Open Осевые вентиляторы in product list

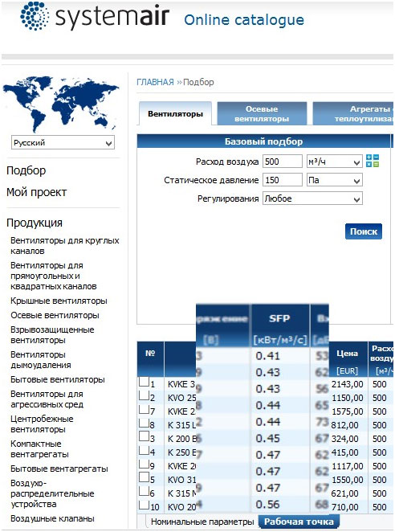[x=55, y=315]
